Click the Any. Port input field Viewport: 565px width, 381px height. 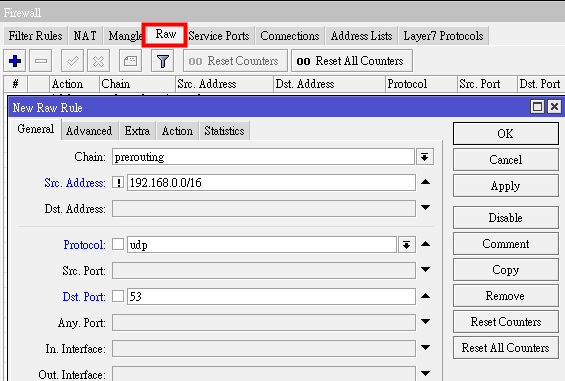point(264,323)
